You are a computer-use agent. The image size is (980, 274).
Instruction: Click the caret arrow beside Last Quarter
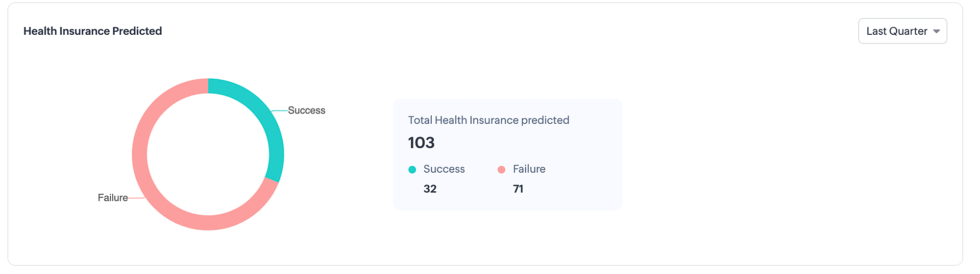click(x=936, y=31)
